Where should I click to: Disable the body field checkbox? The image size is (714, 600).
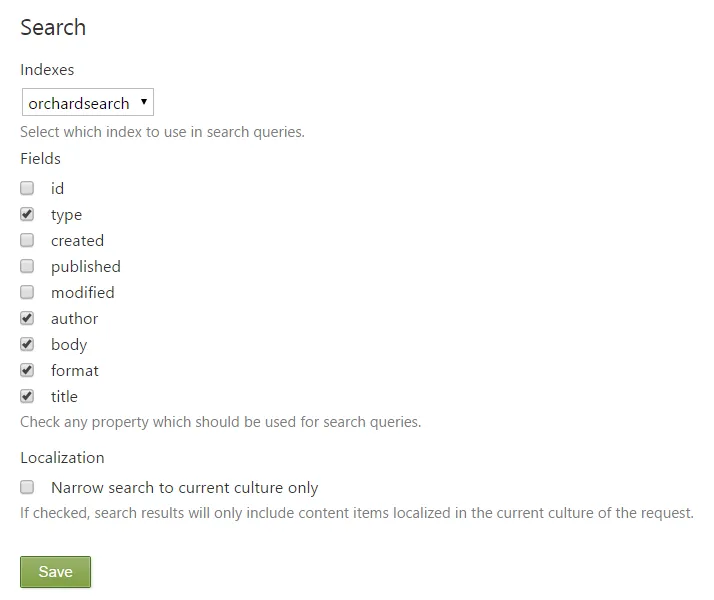[x=28, y=344]
